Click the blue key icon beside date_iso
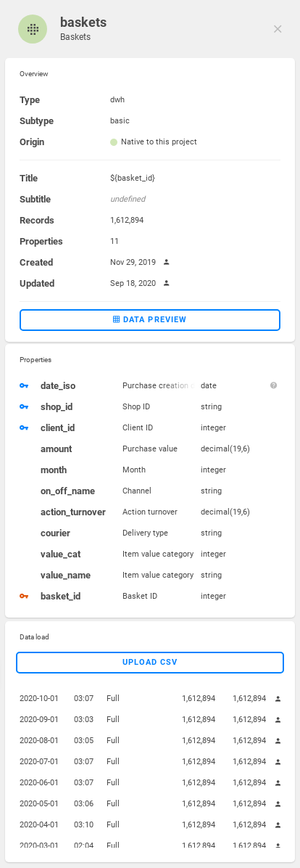The width and height of the screenshot is (300, 868). 24,386
